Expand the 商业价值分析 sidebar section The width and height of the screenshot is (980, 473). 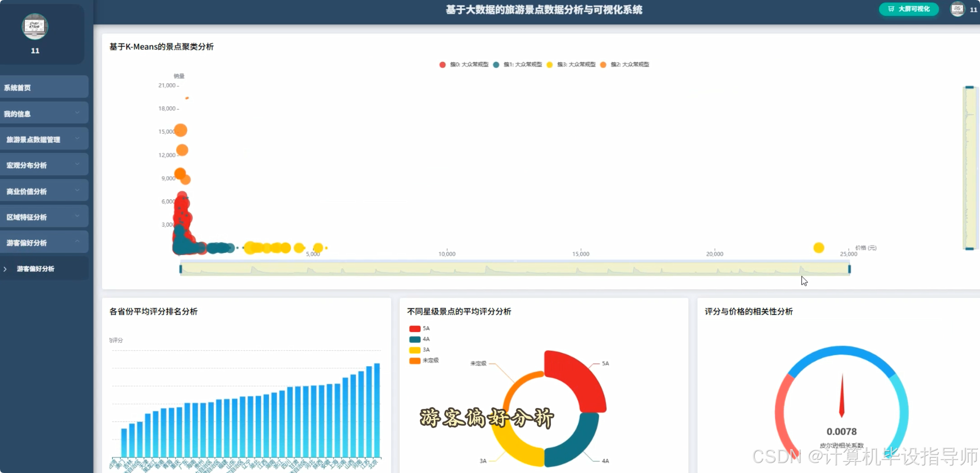44,191
